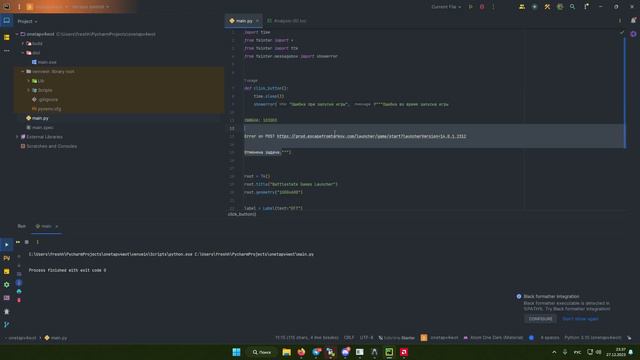The width and height of the screenshot is (640, 360).
Task: Open Windows taskbar search box
Action: [262, 352]
